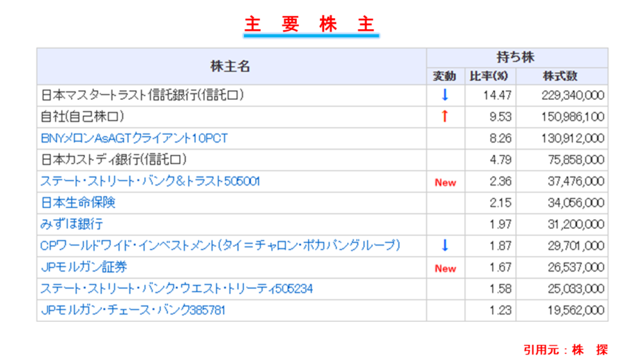Image resolution: width=644 pixels, height=363 pixels.
Task: Open JPモルガン証券 shareholder link
Action: (84, 267)
